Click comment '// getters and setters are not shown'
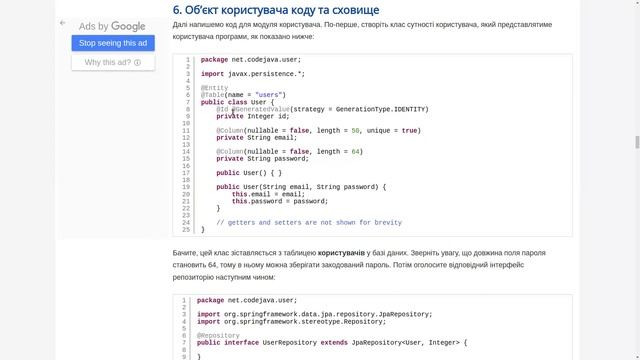 pos(309,222)
